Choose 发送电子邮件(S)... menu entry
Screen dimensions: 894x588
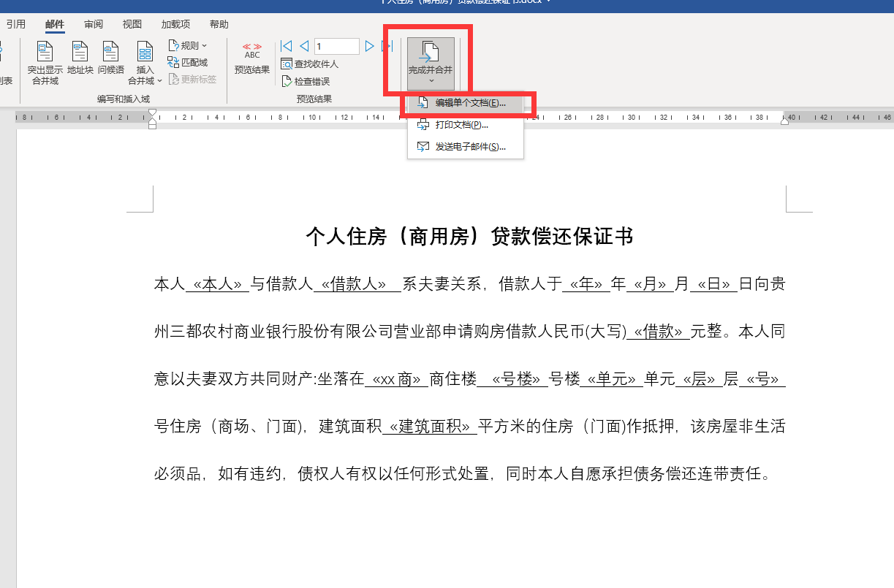pos(466,147)
